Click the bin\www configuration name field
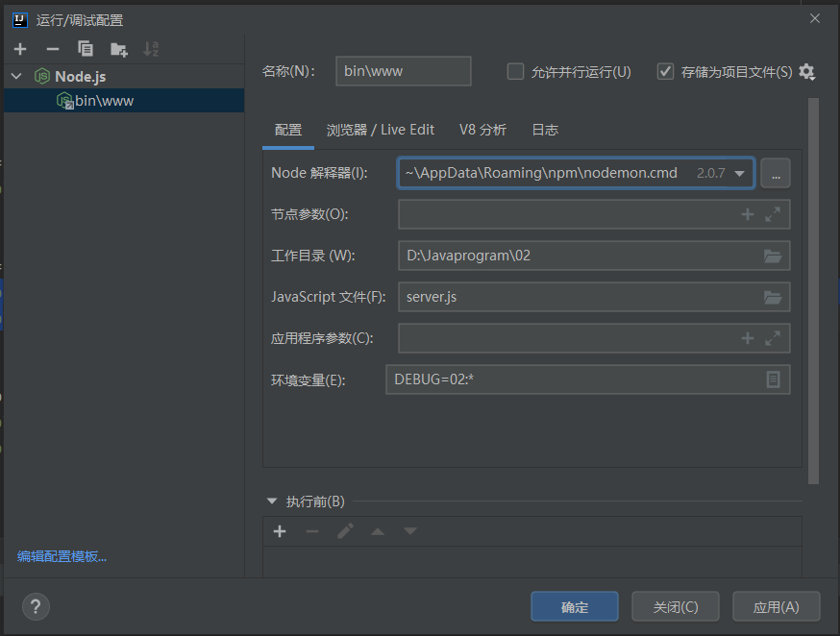 click(x=403, y=71)
